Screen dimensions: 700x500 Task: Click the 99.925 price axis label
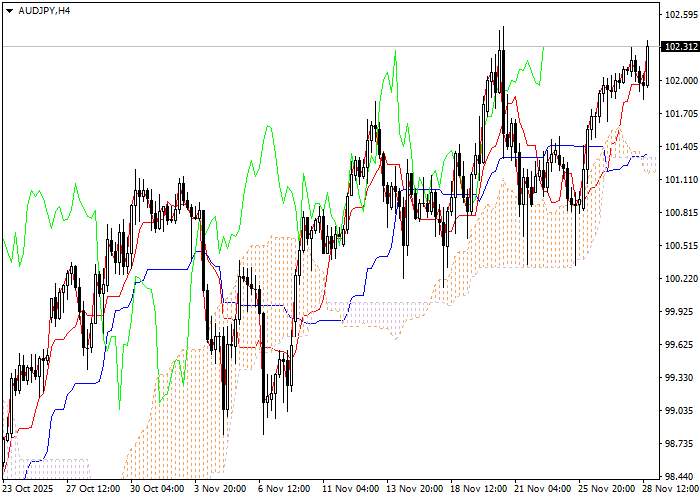click(x=681, y=312)
